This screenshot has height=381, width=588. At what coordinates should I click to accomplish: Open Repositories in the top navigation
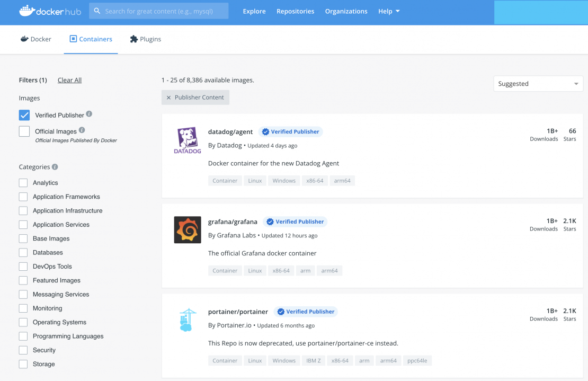click(x=295, y=11)
